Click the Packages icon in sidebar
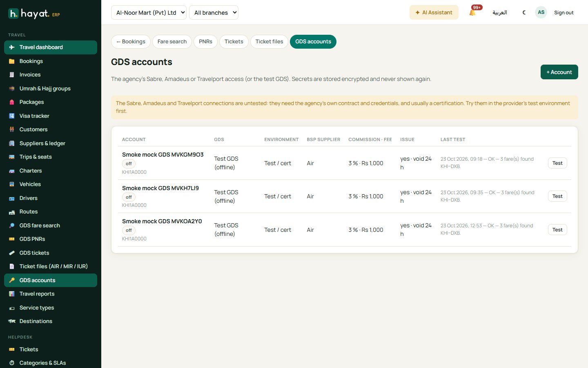Image resolution: width=588 pixels, height=368 pixels. 12,102
